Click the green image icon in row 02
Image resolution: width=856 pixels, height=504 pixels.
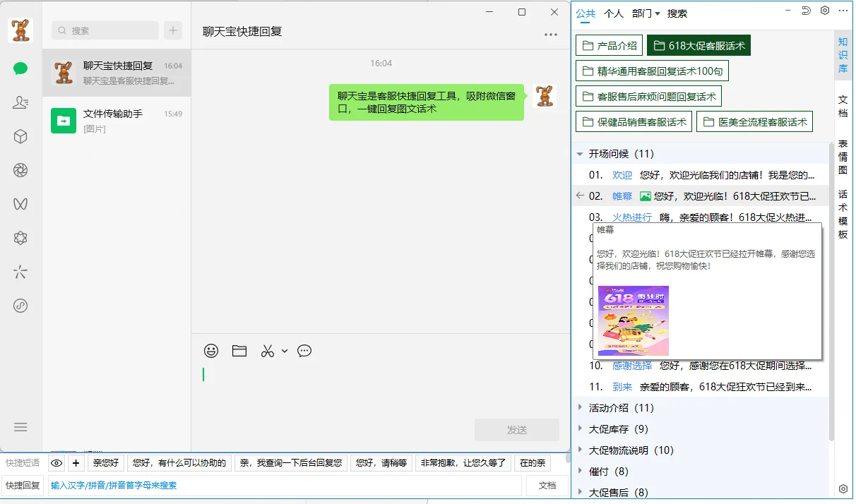point(646,196)
